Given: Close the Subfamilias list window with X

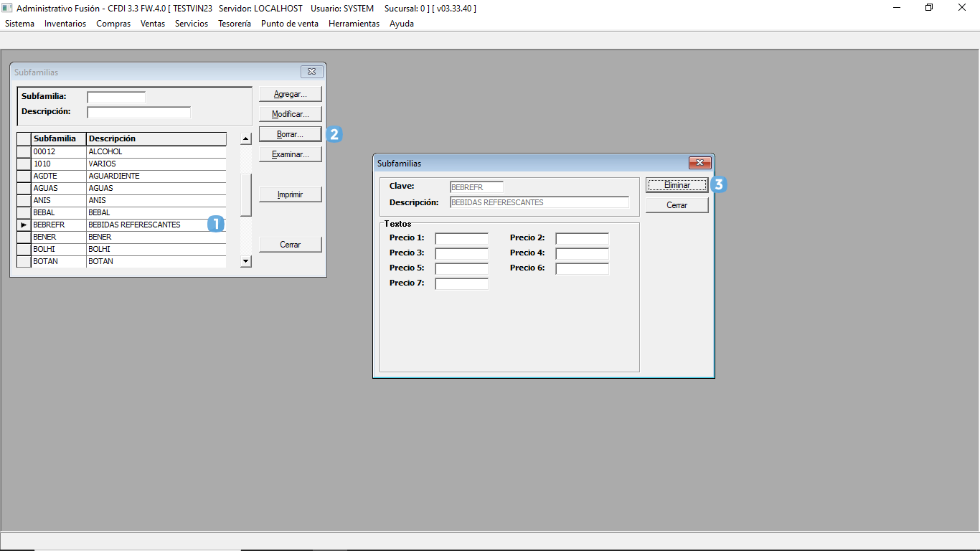Looking at the screenshot, I should (x=312, y=72).
